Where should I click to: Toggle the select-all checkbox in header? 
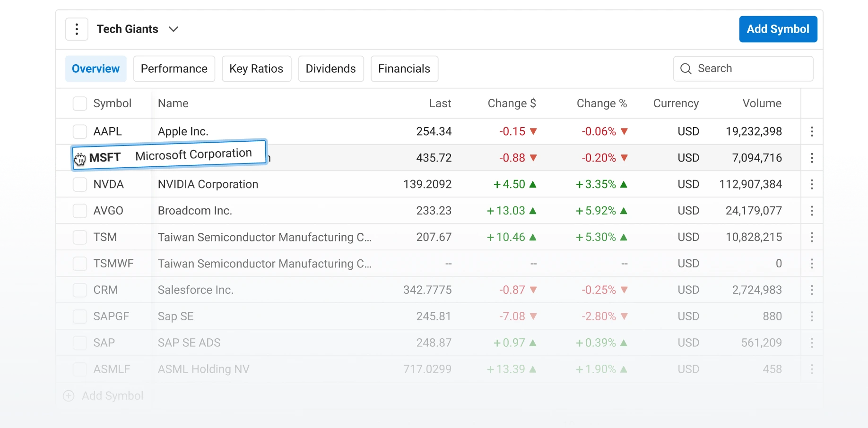80,103
